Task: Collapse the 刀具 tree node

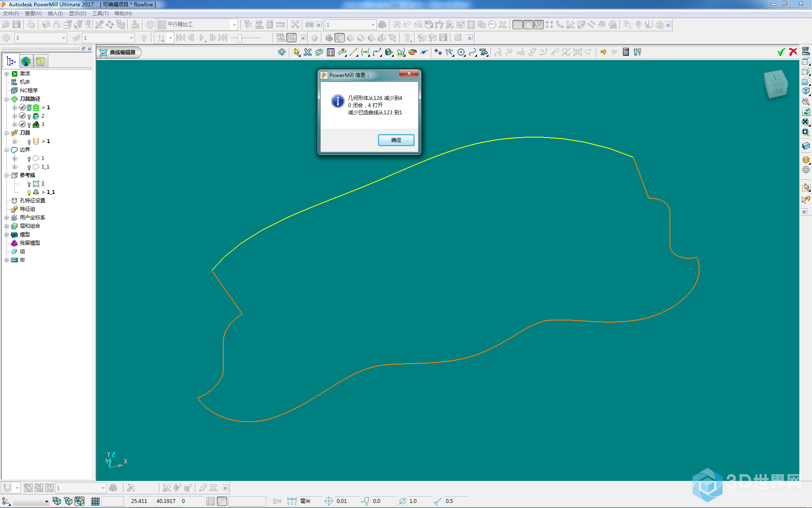Action: pos(7,133)
